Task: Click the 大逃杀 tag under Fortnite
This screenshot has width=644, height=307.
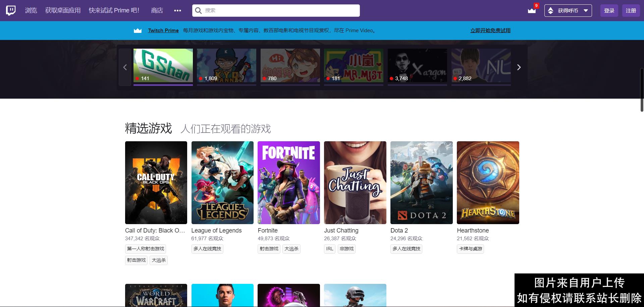Action: 291,249
